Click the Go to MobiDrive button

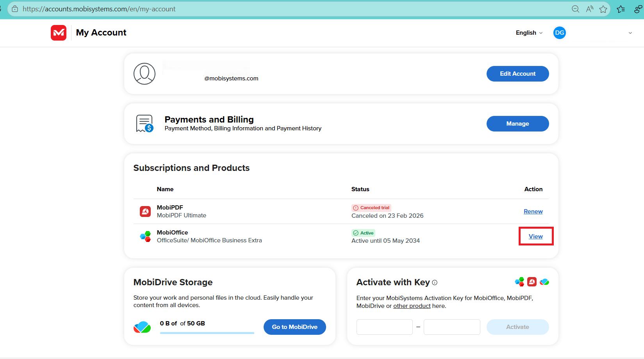295,327
